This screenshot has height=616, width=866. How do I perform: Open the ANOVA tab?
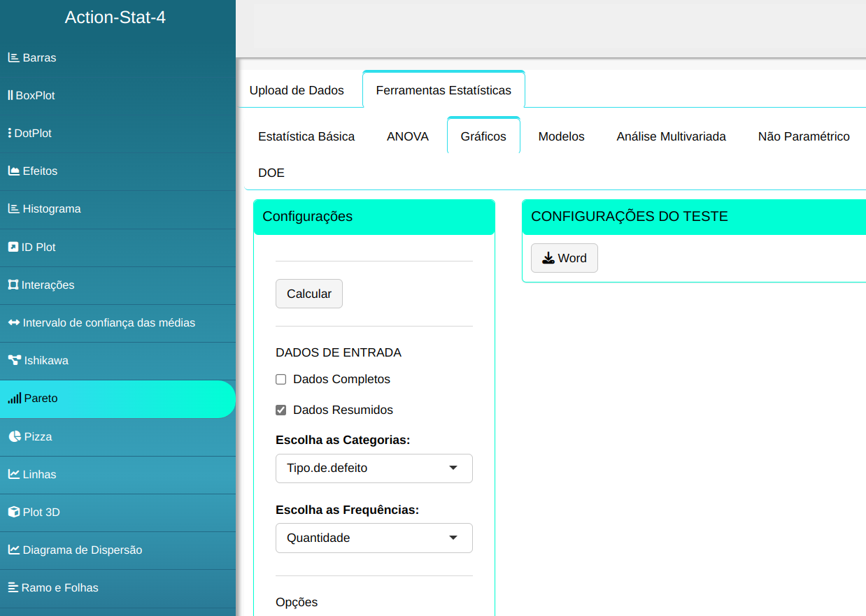(407, 137)
